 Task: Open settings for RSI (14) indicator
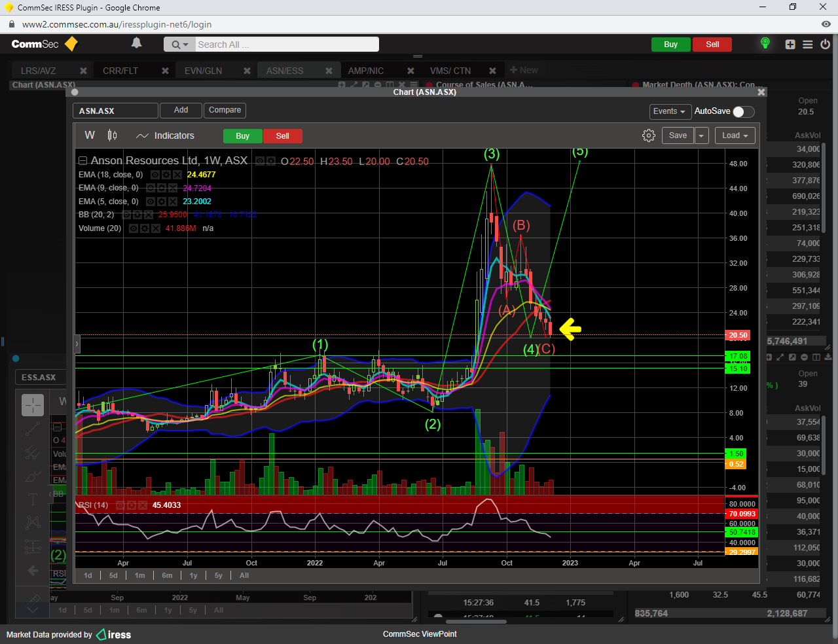[132, 505]
